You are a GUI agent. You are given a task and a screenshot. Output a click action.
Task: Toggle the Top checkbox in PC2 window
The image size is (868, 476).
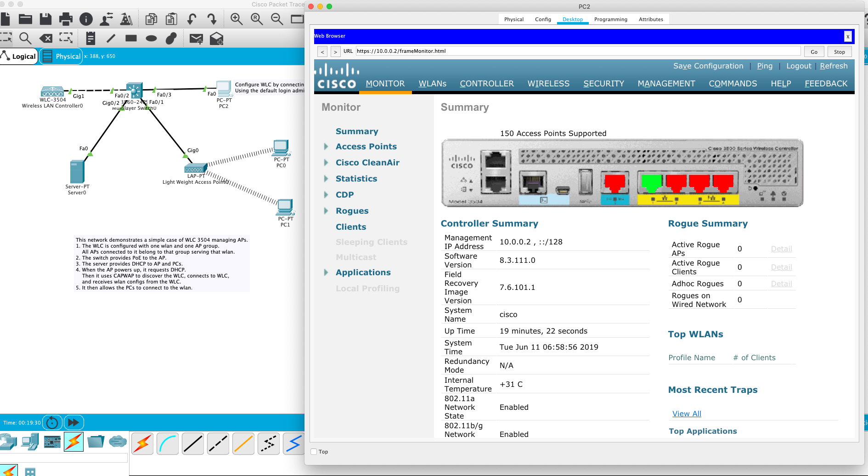[314, 452]
